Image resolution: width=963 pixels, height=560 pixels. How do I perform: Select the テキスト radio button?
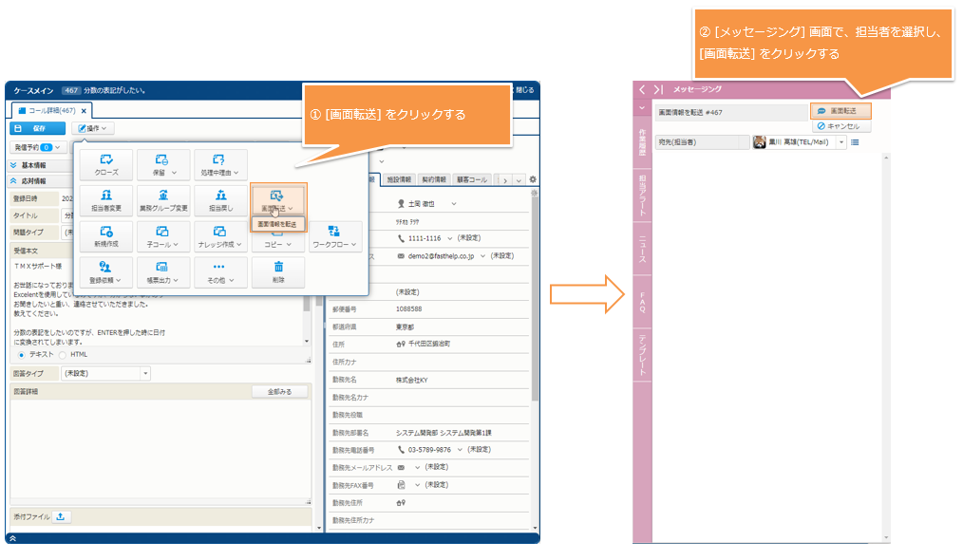click(x=22, y=354)
